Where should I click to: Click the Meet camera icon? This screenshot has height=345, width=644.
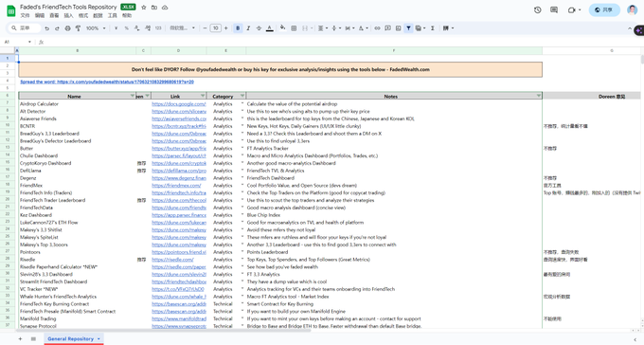[x=571, y=9]
